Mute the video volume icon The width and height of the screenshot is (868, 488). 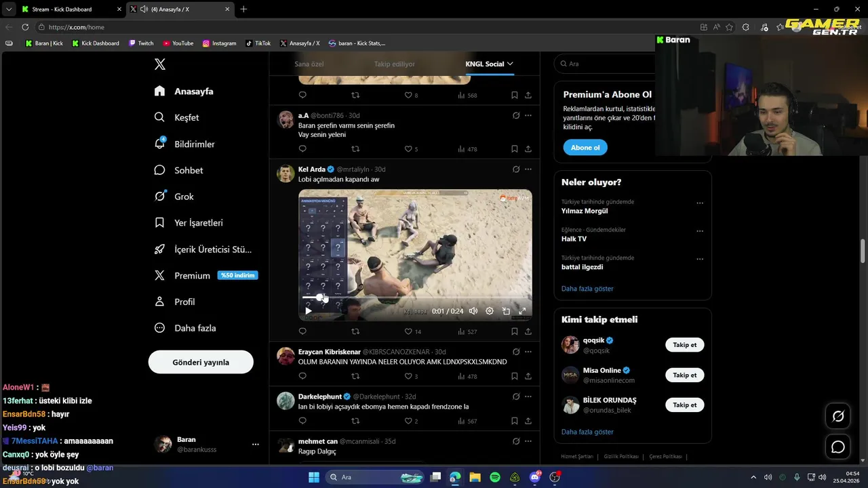pyautogui.click(x=473, y=311)
